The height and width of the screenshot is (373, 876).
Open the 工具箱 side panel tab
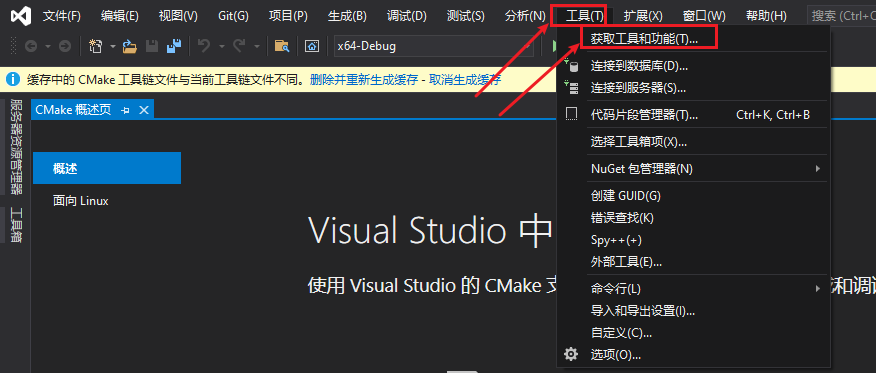16,225
